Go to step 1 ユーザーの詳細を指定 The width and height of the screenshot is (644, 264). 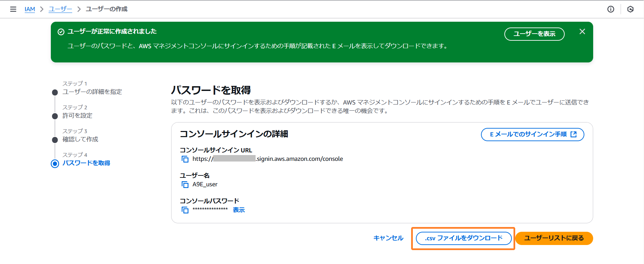click(x=92, y=92)
